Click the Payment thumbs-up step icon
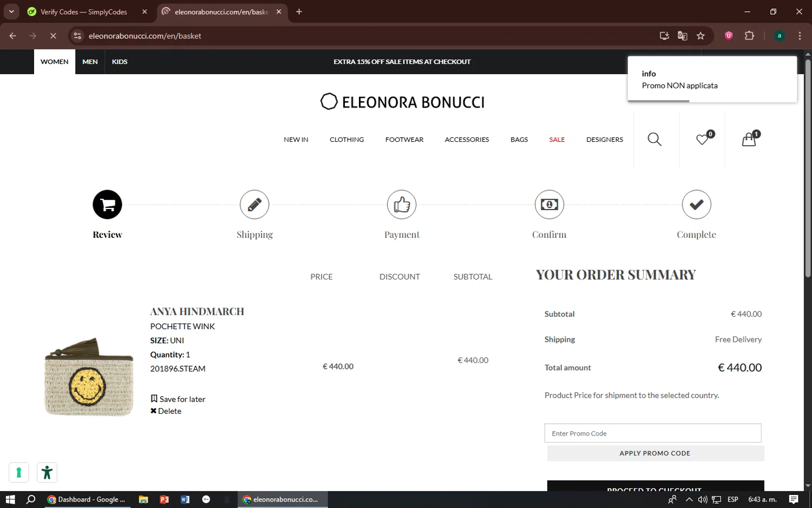This screenshot has height=508, width=812. tap(402, 205)
